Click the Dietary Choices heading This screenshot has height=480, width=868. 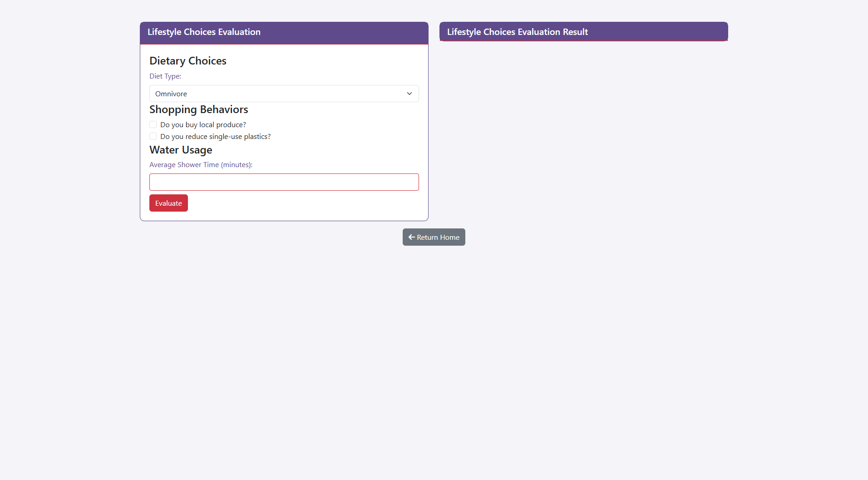188,61
